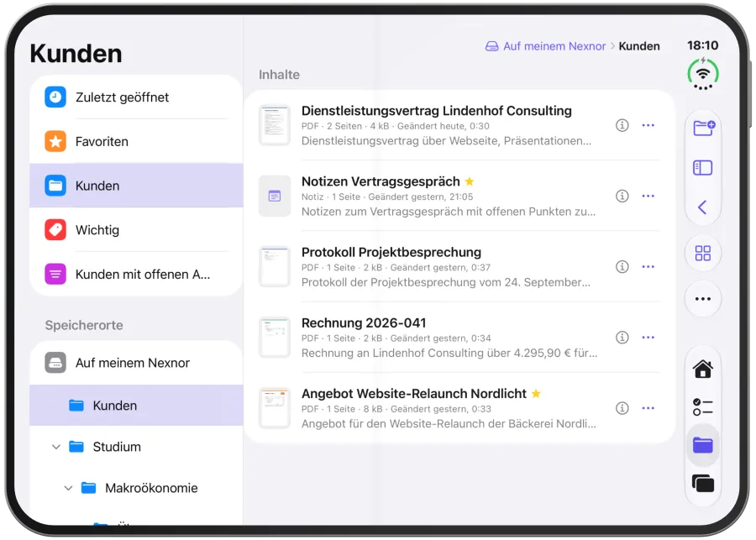This screenshot has width=756, height=540.
Task: Select the Makroökonomie folder in tree
Action: [x=136, y=488]
